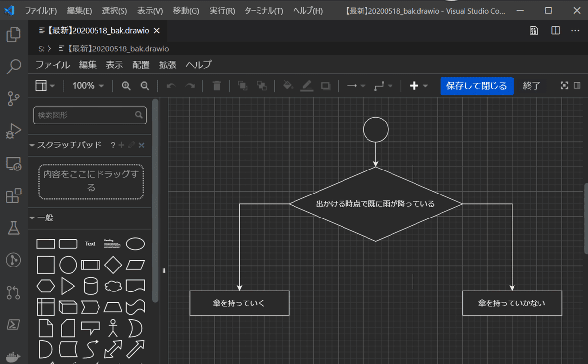This screenshot has height=364, width=588.
Task: Open the view layout dropdown
Action: coord(45,86)
